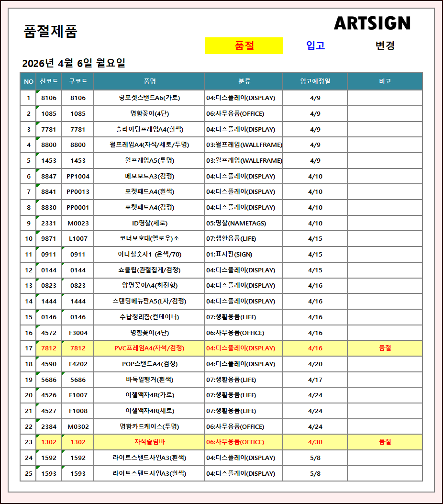Select the 분류 column header

244,81
